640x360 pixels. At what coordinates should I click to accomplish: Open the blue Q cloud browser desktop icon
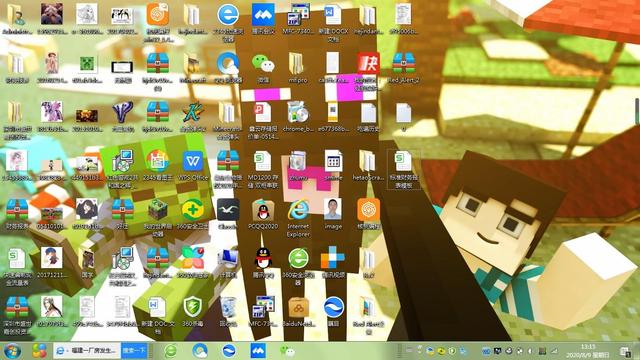point(228,64)
